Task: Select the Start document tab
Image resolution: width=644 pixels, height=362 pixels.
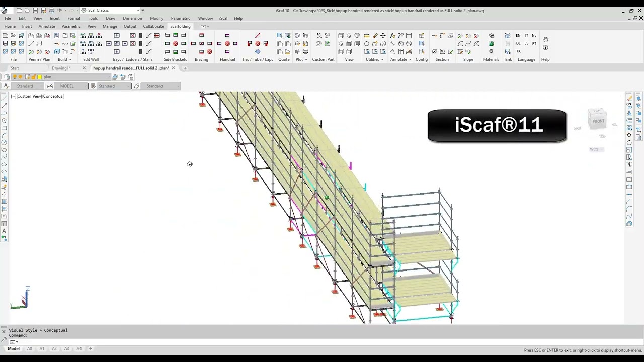Action: point(15,68)
